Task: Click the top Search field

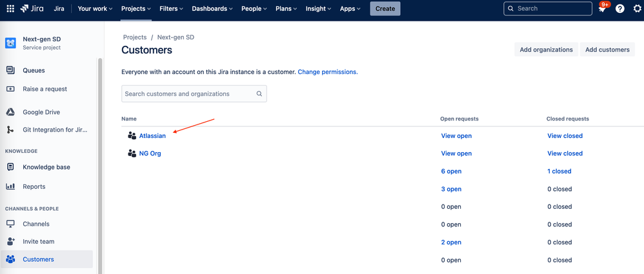Action: tap(548, 8)
